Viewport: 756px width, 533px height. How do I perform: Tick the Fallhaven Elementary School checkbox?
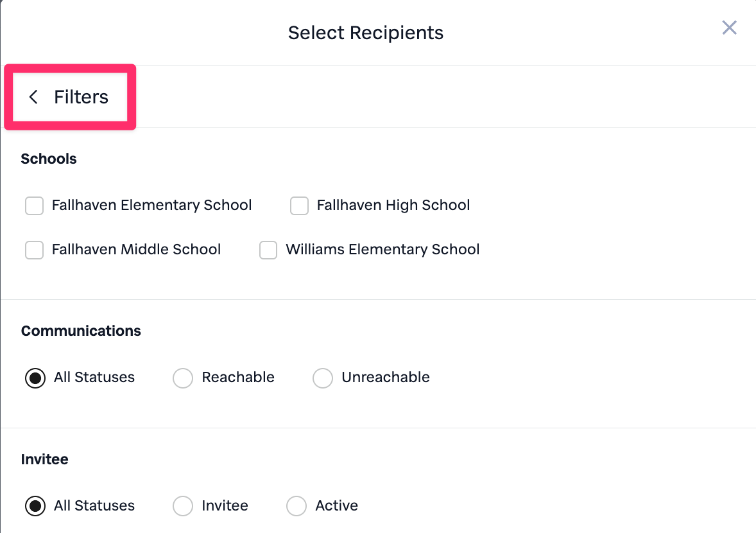pyautogui.click(x=34, y=205)
